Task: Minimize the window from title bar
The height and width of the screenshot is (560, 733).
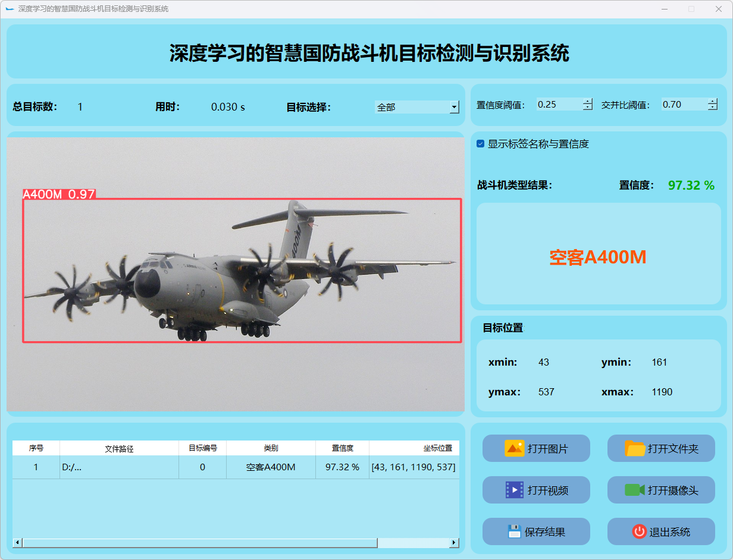Action: coord(664,9)
